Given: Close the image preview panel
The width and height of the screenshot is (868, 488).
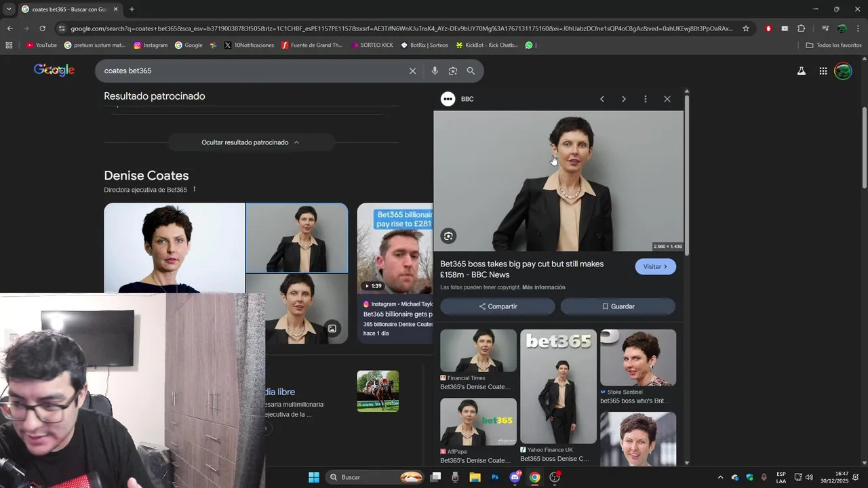Looking at the screenshot, I should 667,99.
